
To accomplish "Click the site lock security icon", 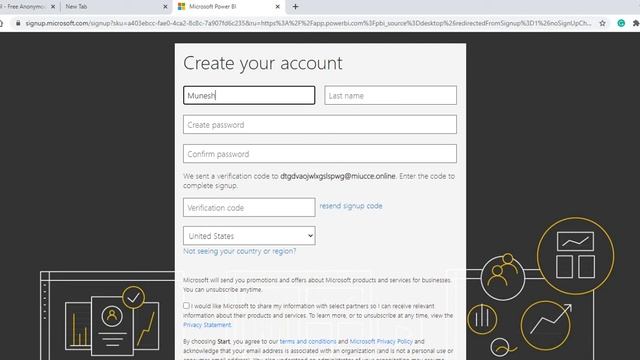I will click(x=18, y=23).
